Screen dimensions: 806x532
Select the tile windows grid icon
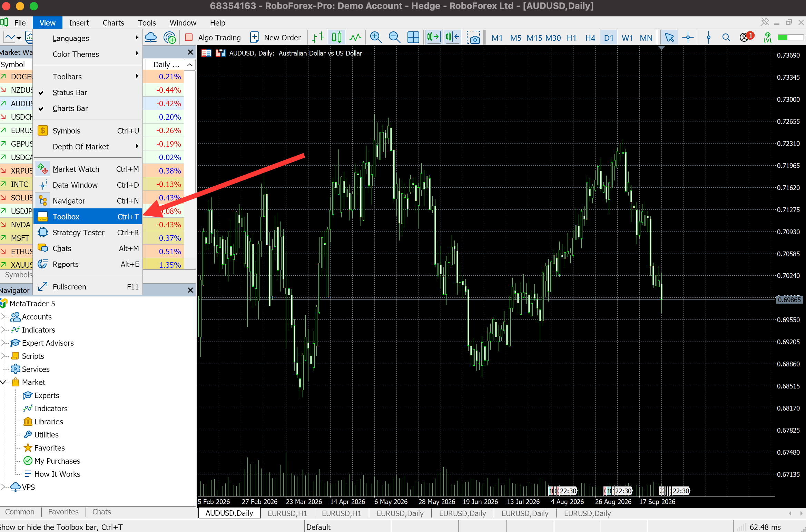tap(413, 37)
